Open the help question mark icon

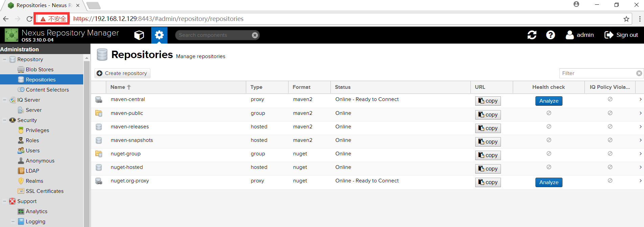click(551, 35)
